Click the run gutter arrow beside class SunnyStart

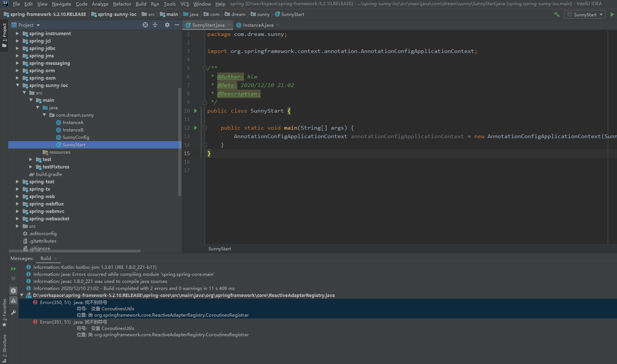(x=195, y=111)
